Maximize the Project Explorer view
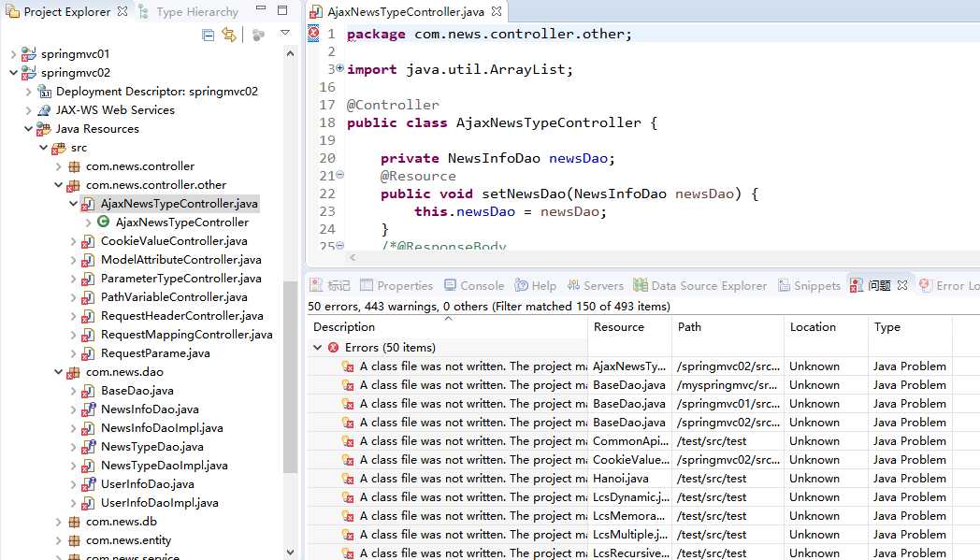The height and width of the screenshot is (560, 980). 282,10
